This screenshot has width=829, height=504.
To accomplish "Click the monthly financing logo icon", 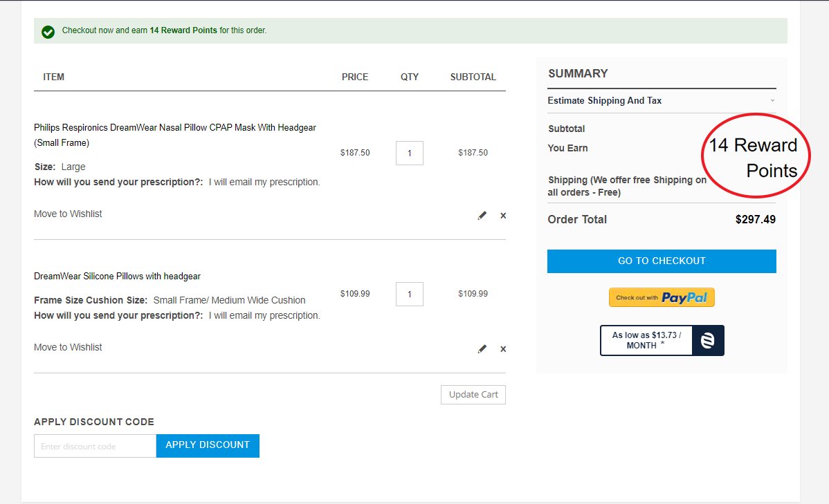I will (x=707, y=340).
